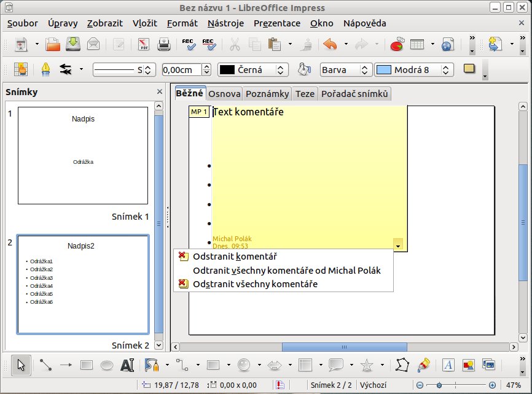
Task: Open the Prezentace menu
Action: 277,23
